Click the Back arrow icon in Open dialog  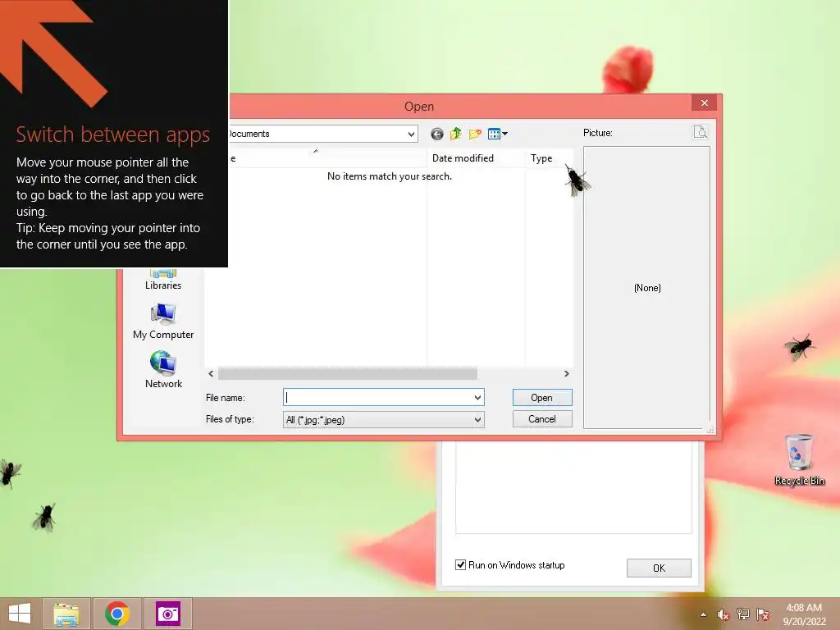(x=437, y=134)
